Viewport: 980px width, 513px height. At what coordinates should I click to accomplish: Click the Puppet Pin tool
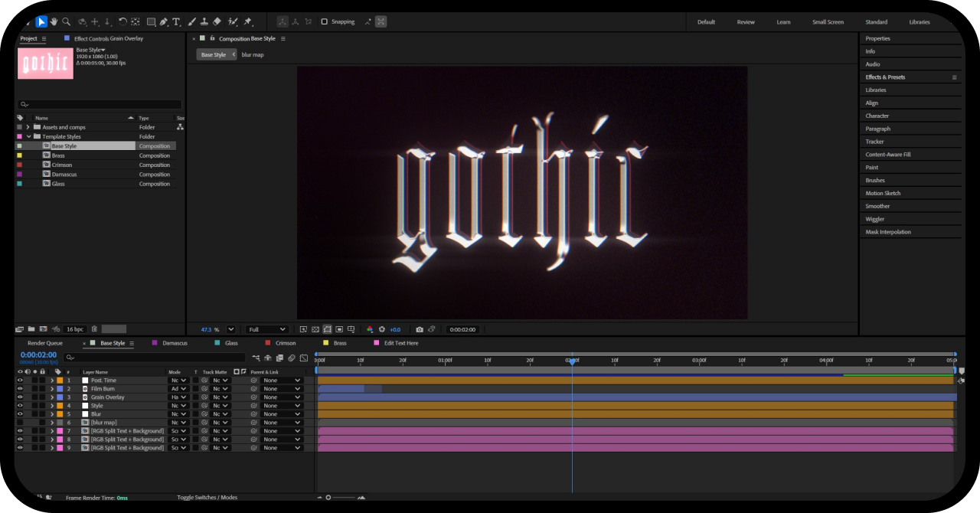(247, 21)
